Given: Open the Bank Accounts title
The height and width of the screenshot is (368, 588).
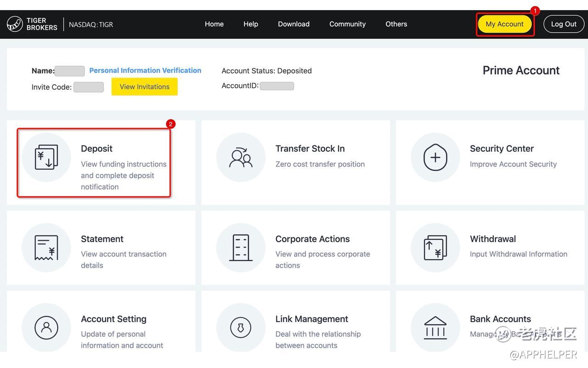Looking at the screenshot, I should coord(500,319).
